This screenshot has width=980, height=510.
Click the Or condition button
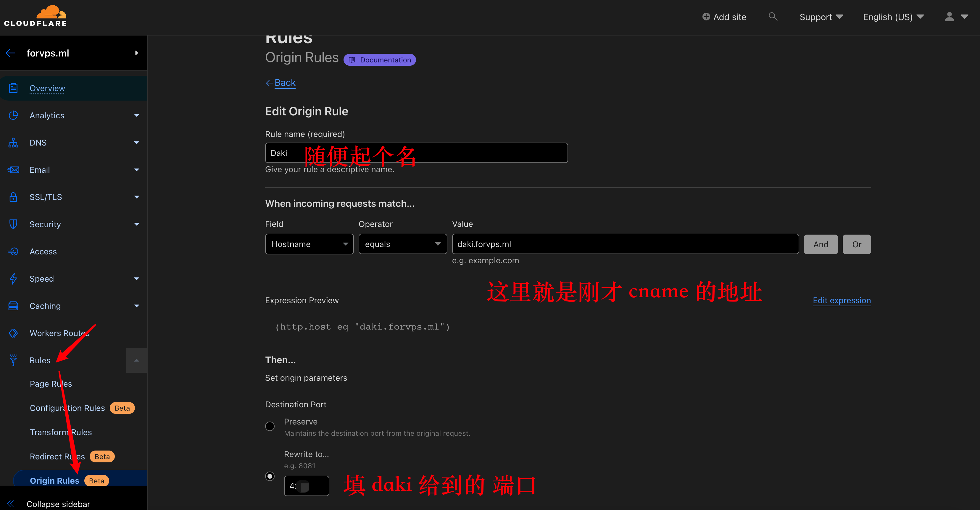857,244
